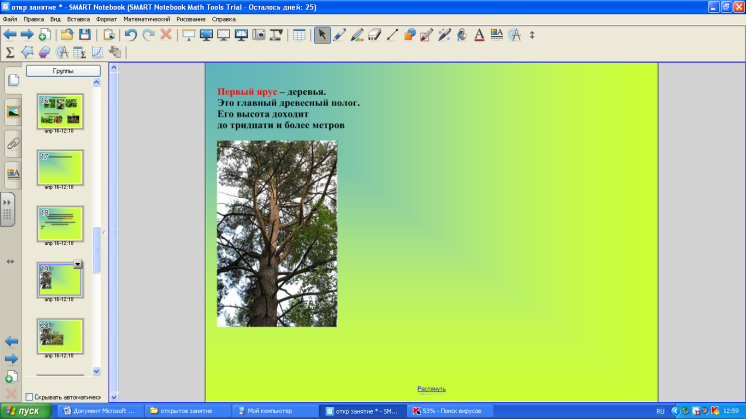746x419 pixels.
Task: Go to previous page with toolbar back arrow
Action: coord(10,35)
